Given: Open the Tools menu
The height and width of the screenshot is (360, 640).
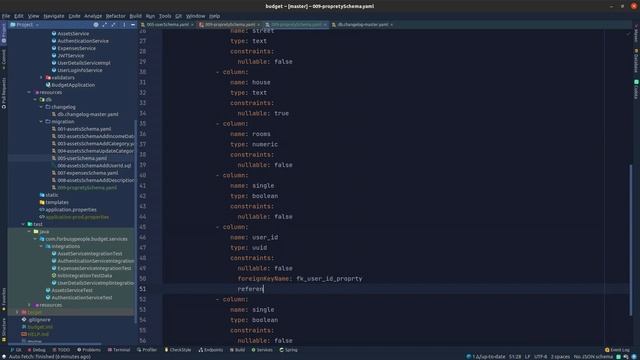Looking at the screenshot, I should (x=165, y=16).
